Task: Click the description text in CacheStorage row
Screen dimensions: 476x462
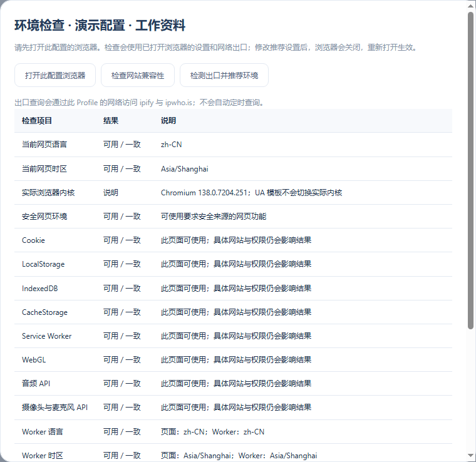Action: (x=236, y=312)
